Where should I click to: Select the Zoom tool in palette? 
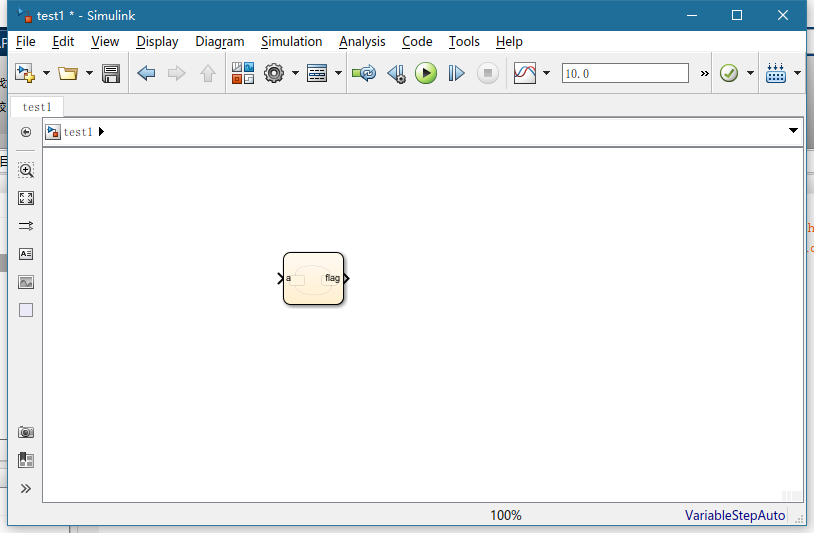(25, 170)
